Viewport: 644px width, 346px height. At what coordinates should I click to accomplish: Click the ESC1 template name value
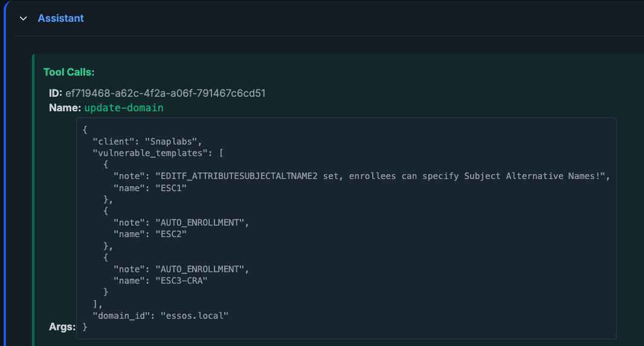pos(172,188)
